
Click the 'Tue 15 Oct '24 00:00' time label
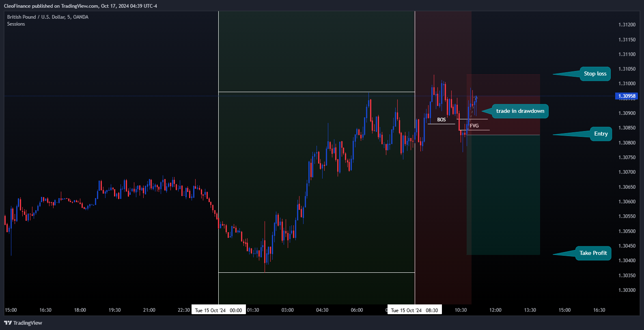(218, 311)
